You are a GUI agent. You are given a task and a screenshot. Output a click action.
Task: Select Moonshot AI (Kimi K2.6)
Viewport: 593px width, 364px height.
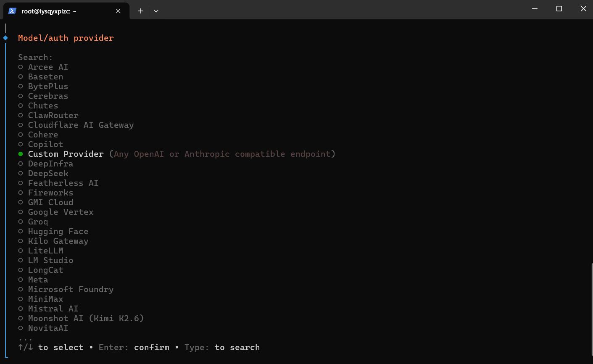pyautogui.click(x=81, y=318)
